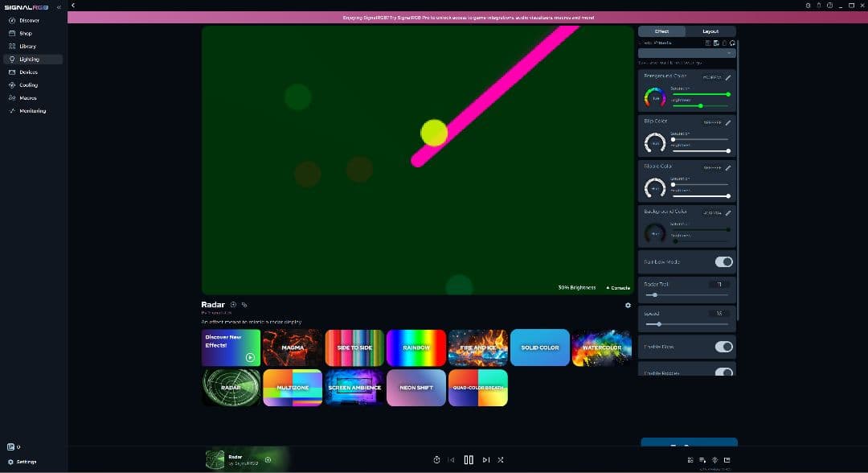Toggle Rainbow Mode switch
The height and width of the screenshot is (473, 868).
pyautogui.click(x=723, y=262)
